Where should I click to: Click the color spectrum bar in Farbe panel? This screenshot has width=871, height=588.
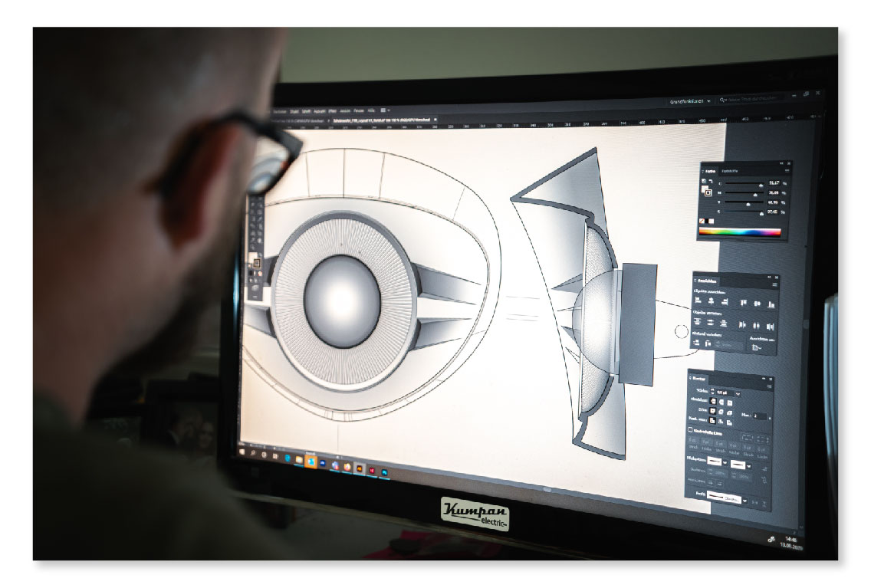(741, 232)
